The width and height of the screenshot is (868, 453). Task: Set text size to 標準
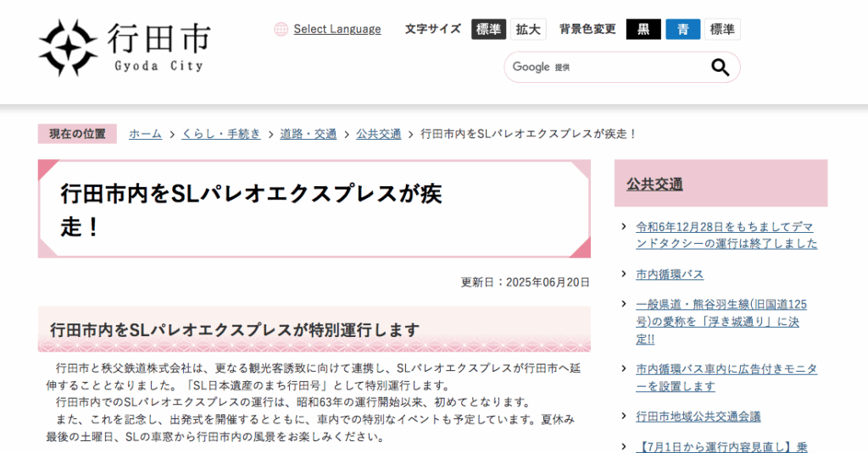(488, 30)
